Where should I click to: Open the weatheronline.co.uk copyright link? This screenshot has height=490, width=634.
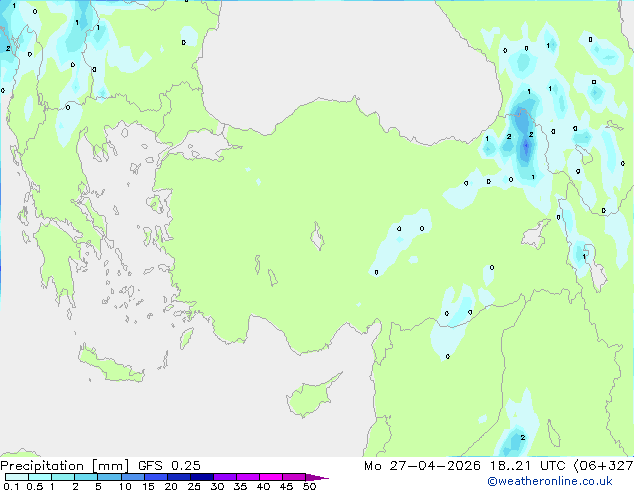click(550, 481)
